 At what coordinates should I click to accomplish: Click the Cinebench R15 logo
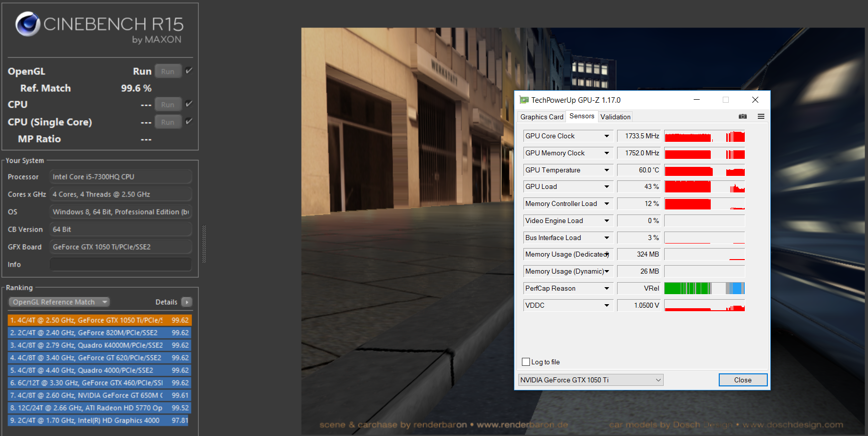tap(99, 29)
